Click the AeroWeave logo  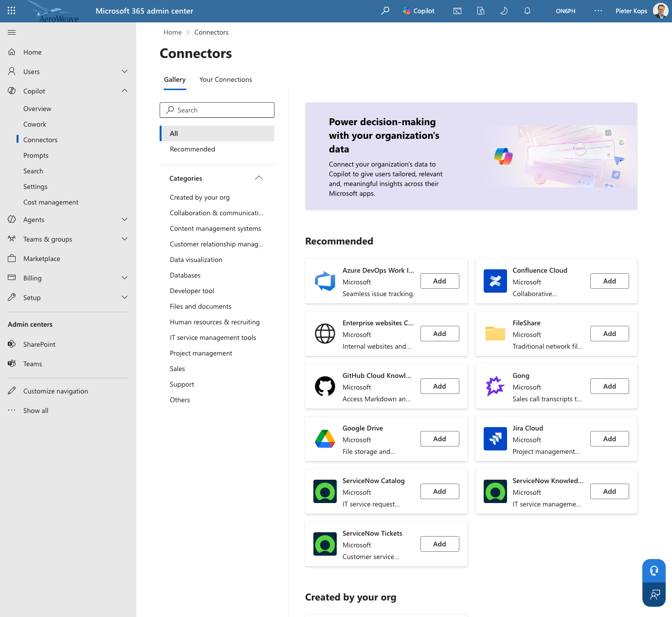click(54, 12)
